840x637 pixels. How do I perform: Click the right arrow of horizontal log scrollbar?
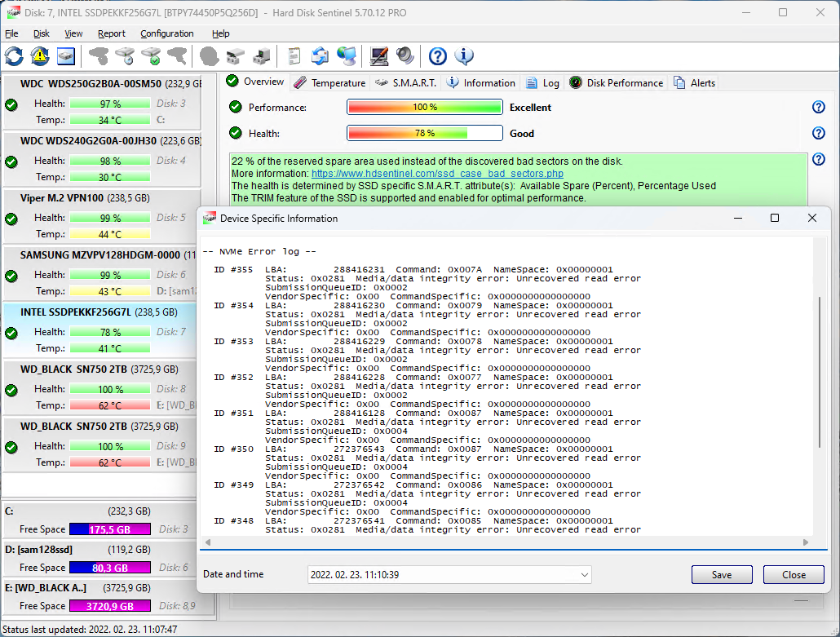[x=805, y=542]
